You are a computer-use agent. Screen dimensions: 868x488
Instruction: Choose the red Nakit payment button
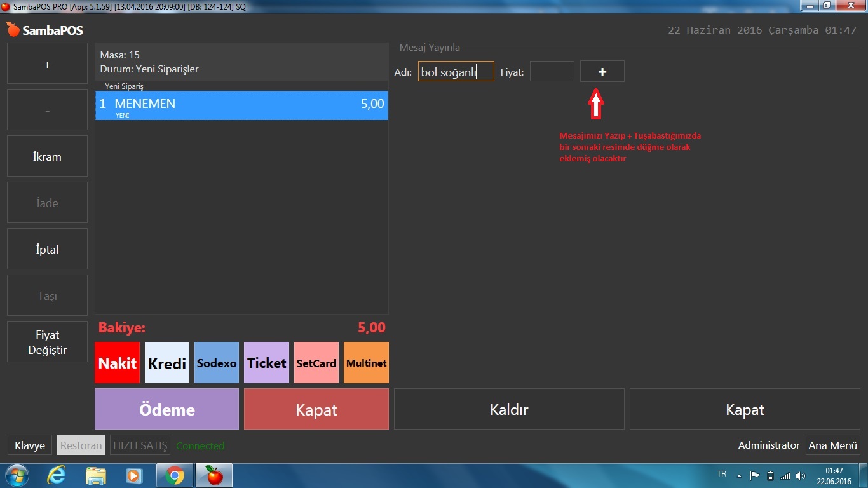117,363
